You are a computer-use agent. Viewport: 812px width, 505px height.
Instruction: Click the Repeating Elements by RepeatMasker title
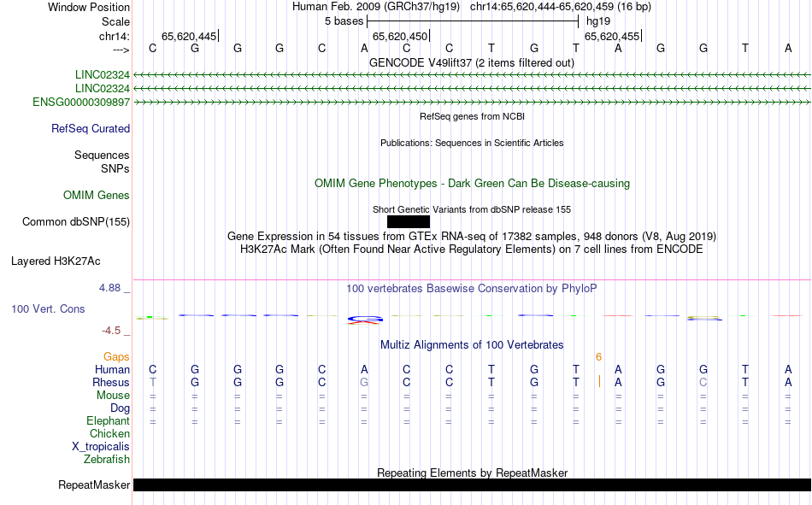click(x=472, y=473)
